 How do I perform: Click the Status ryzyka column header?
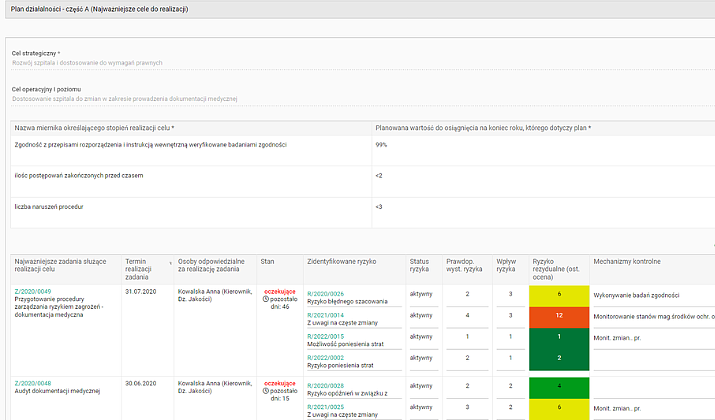pyautogui.click(x=419, y=264)
